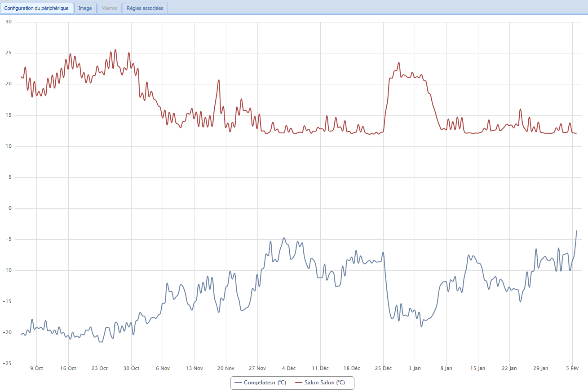
Task: Click the 22 Jan x-axis label
Action: pyautogui.click(x=509, y=368)
